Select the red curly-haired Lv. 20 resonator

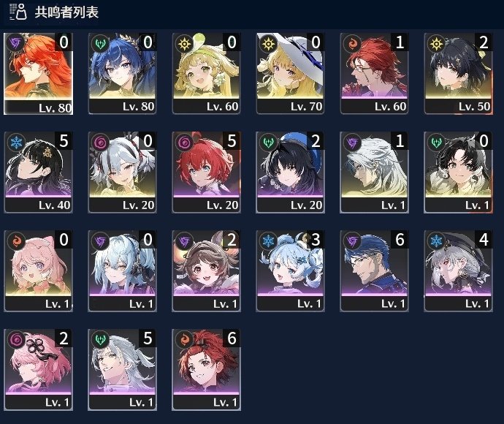[207, 173]
